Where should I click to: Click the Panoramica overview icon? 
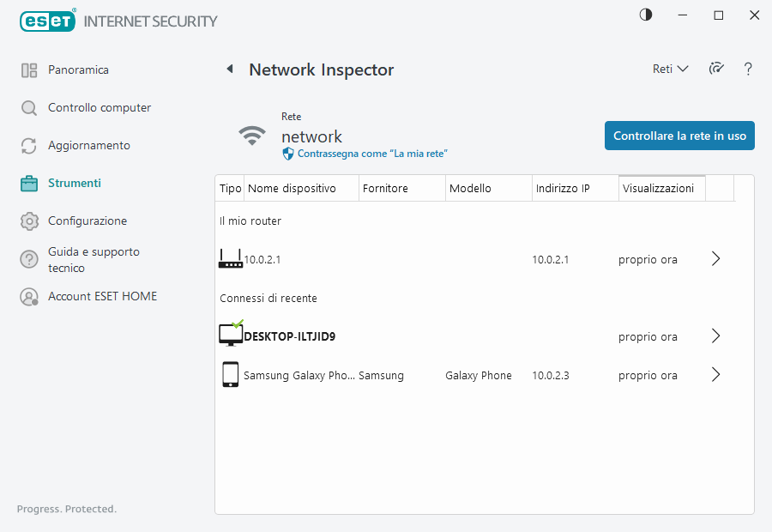point(29,70)
